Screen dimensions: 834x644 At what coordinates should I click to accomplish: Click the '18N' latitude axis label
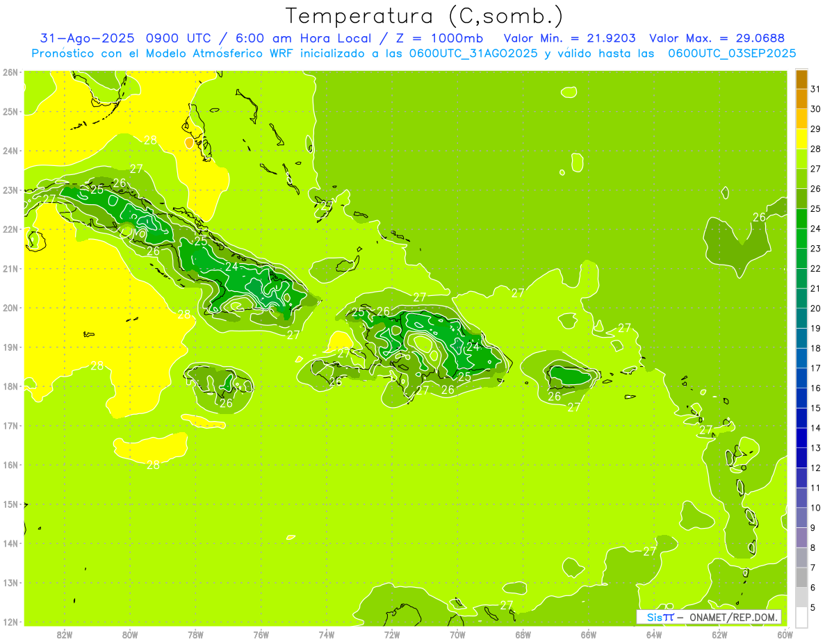click(x=10, y=386)
